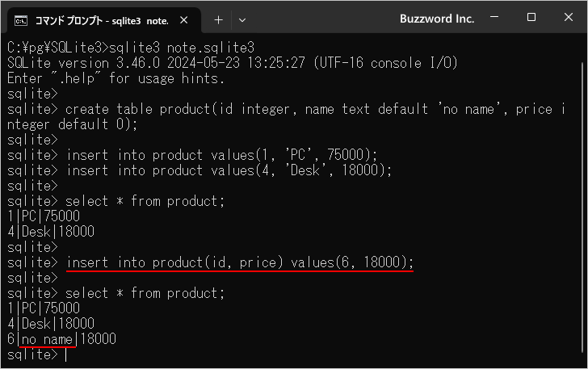Maximize the terminal window
This screenshot has height=369, width=588.
[531, 17]
